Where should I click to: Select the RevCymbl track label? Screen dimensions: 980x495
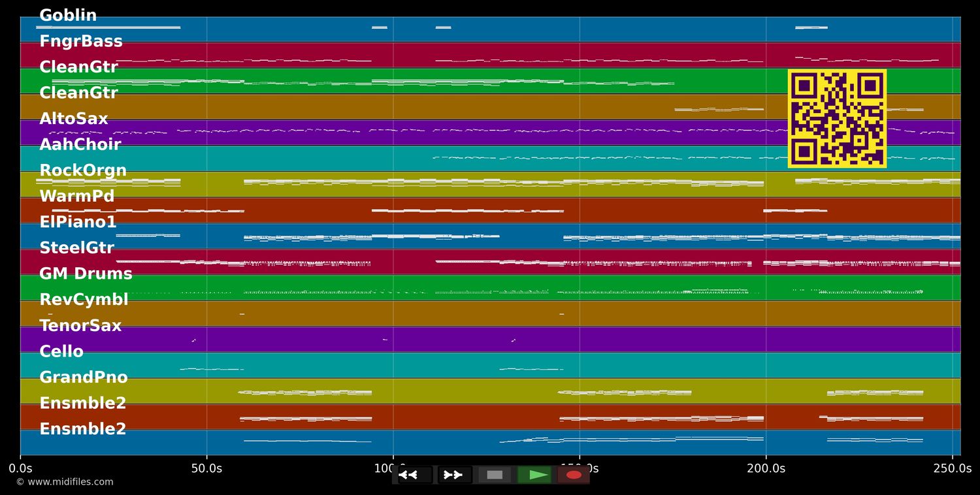tap(82, 299)
